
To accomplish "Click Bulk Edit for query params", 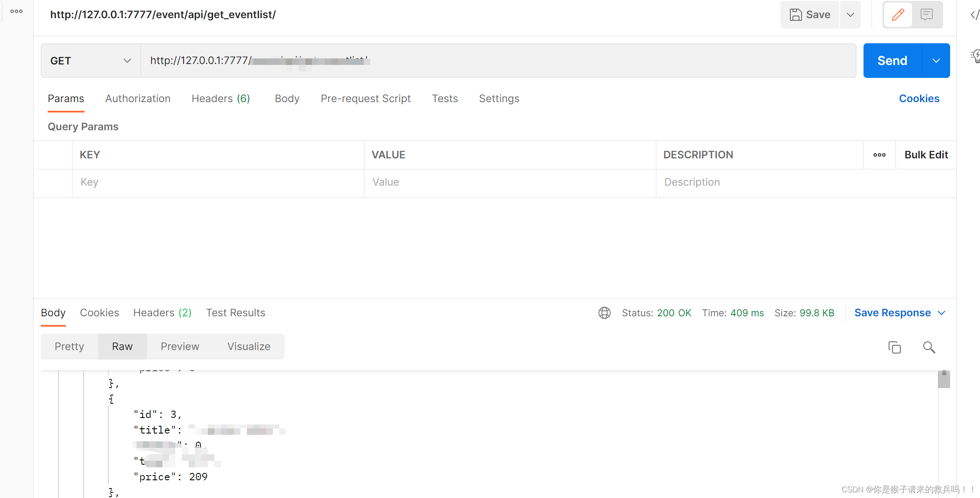I will [926, 155].
